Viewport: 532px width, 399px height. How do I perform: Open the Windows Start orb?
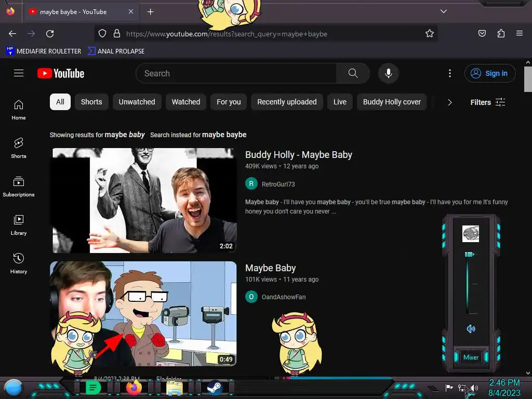pos(14,388)
